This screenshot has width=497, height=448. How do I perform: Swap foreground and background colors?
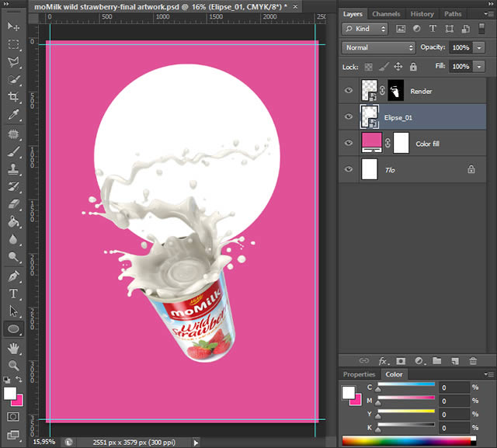pyautogui.click(x=19, y=379)
